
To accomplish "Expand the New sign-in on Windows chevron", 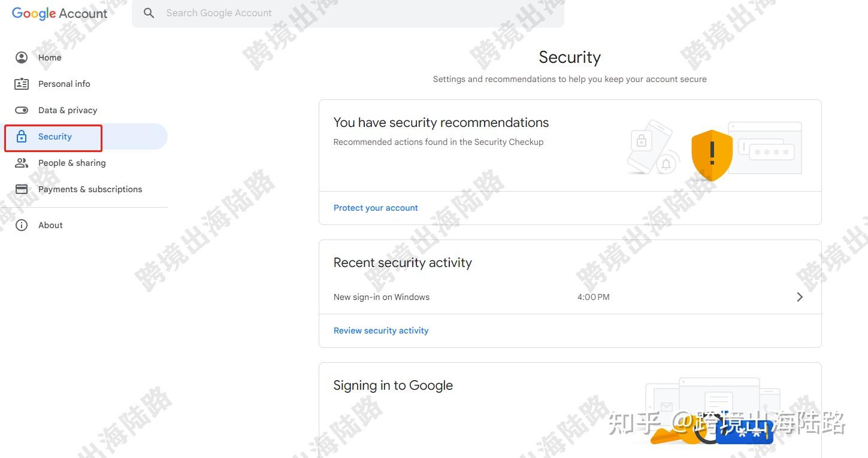I will [x=799, y=297].
